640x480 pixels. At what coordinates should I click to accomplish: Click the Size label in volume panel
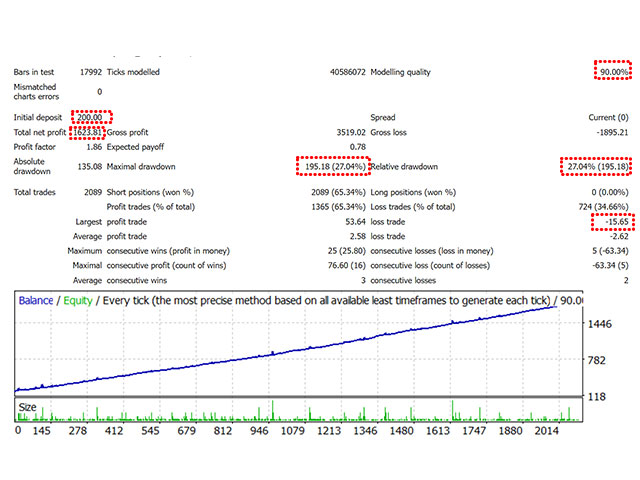(x=30, y=408)
